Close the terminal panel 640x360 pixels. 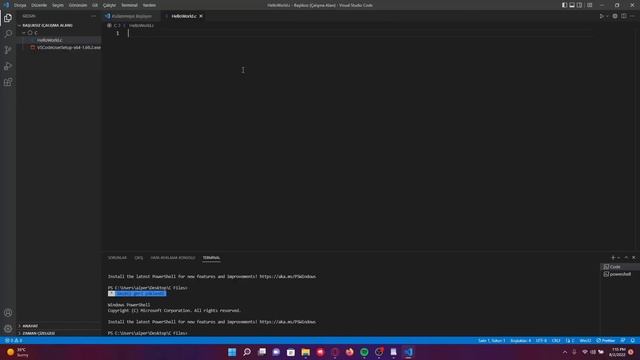pos(633,258)
